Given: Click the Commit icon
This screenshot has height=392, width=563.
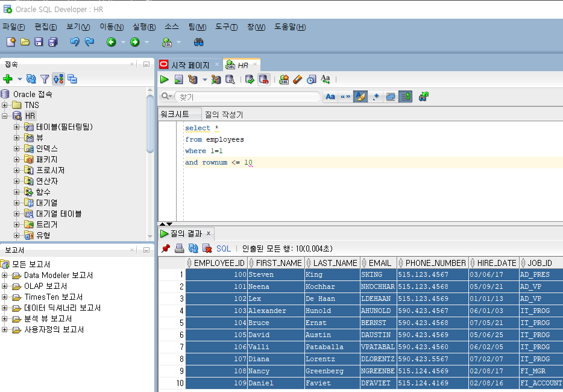Looking at the screenshot, I should [250, 80].
